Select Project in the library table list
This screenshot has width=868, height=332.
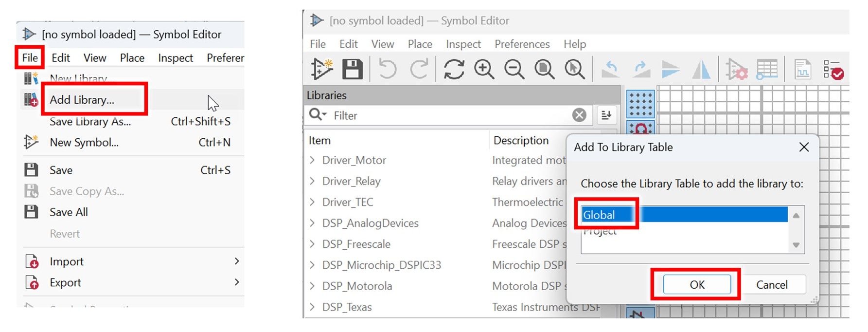[x=684, y=231]
